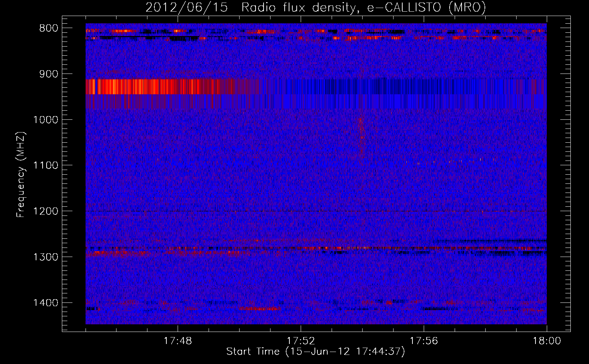This screenshot has width=589, height=364.
Task: Select the 1100 frequency tick label
Action: 46,166
